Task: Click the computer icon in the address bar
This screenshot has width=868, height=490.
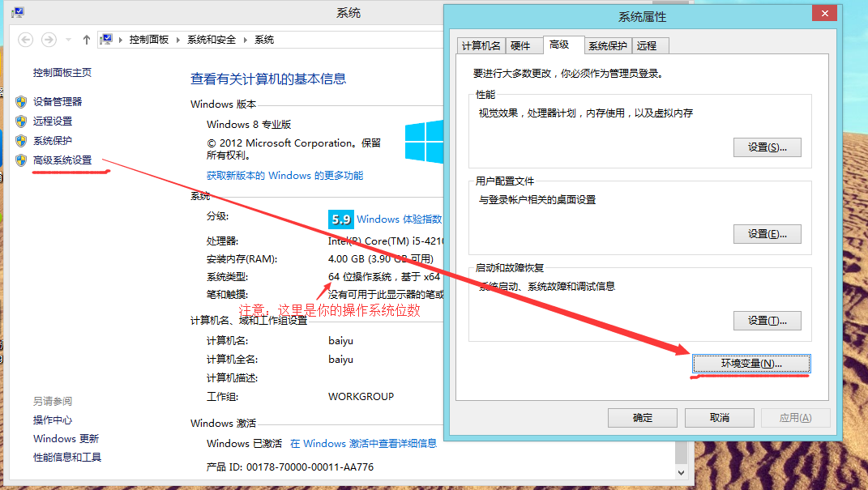Action: point(106,39)
